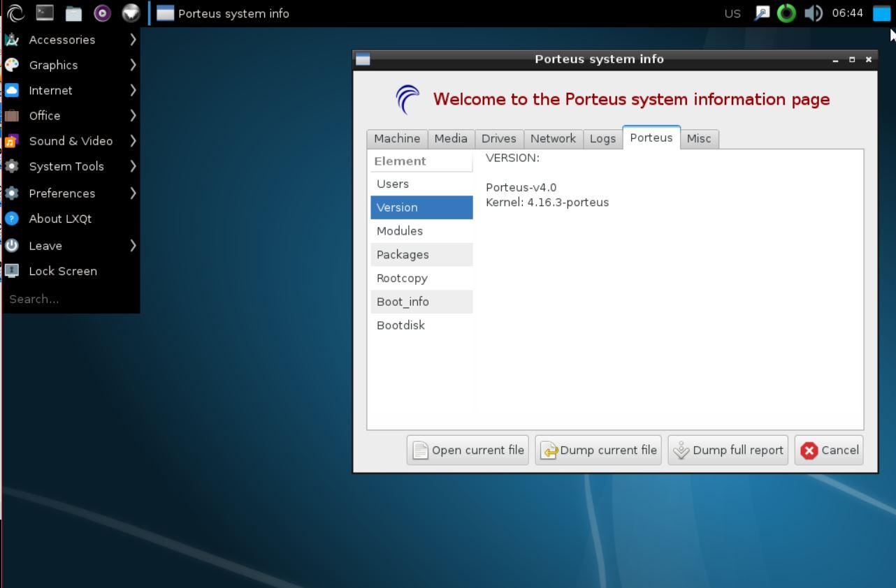Open the Logs tab

602,138
